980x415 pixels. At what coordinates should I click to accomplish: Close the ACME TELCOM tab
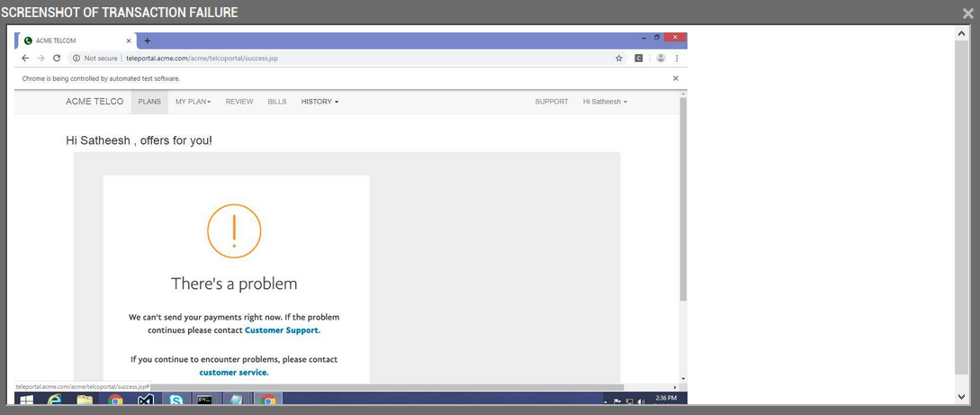click(x=129, y=41)
